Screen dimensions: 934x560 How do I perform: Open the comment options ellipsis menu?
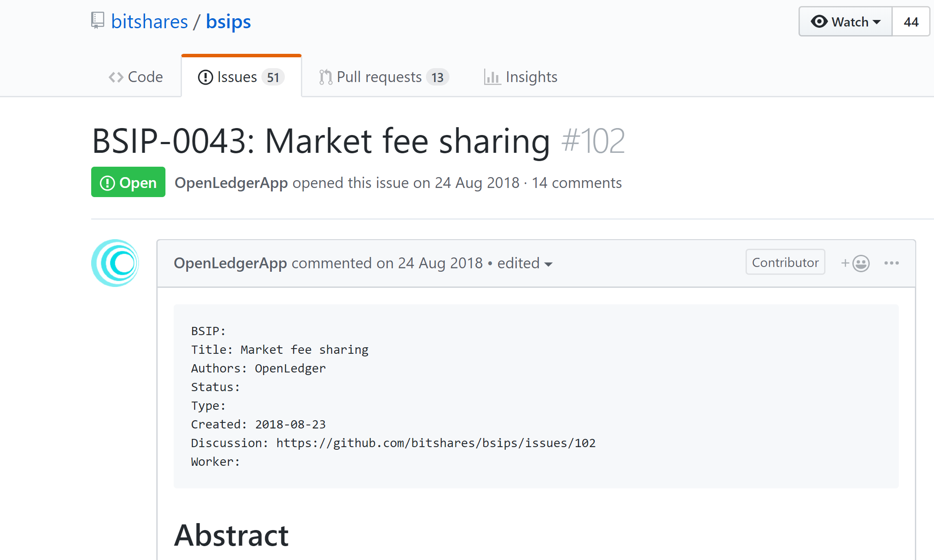click(x=891, y=263)
